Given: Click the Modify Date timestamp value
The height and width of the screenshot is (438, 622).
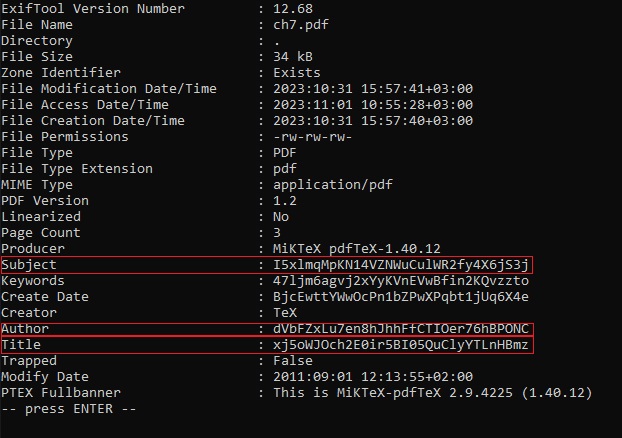Looking at the screenshot, I should 373,376.
